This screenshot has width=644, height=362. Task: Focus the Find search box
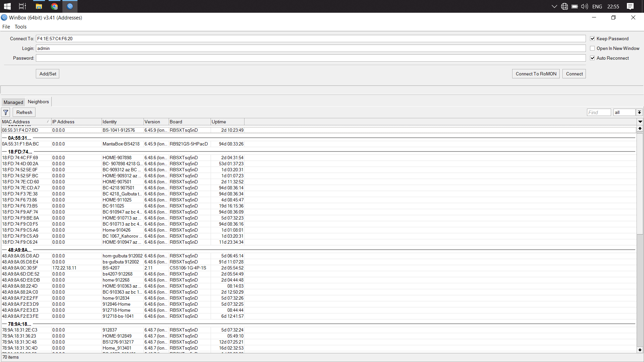click(x=599, y=113)
